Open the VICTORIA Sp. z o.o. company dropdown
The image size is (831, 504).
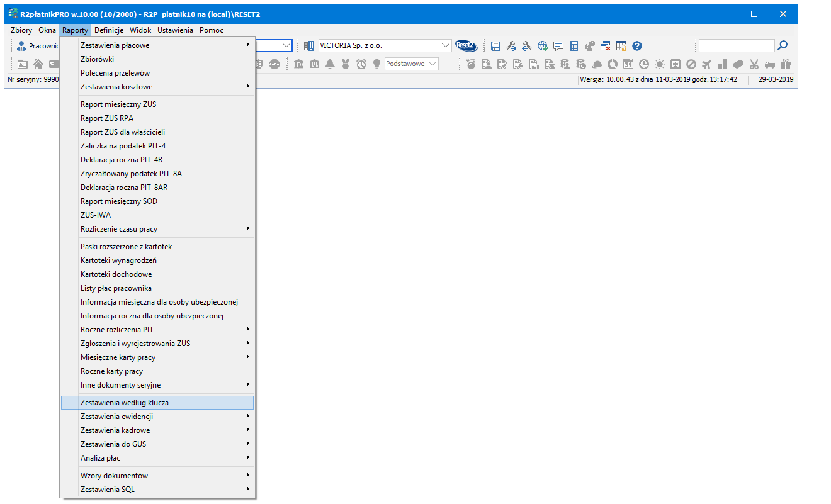click(x=446, y=45)
